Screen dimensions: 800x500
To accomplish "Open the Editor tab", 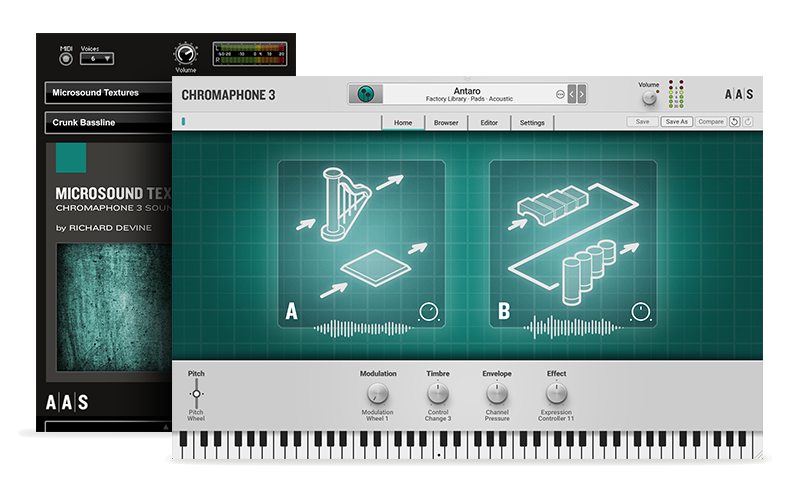I will pyautogui.click(x=489, y=123).
